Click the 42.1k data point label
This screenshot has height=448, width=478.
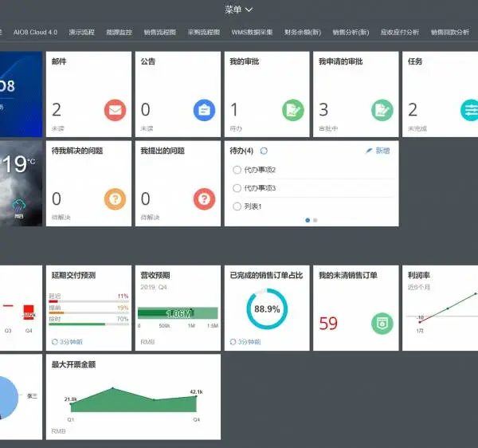pyautogui.click(x=196, y=391)
